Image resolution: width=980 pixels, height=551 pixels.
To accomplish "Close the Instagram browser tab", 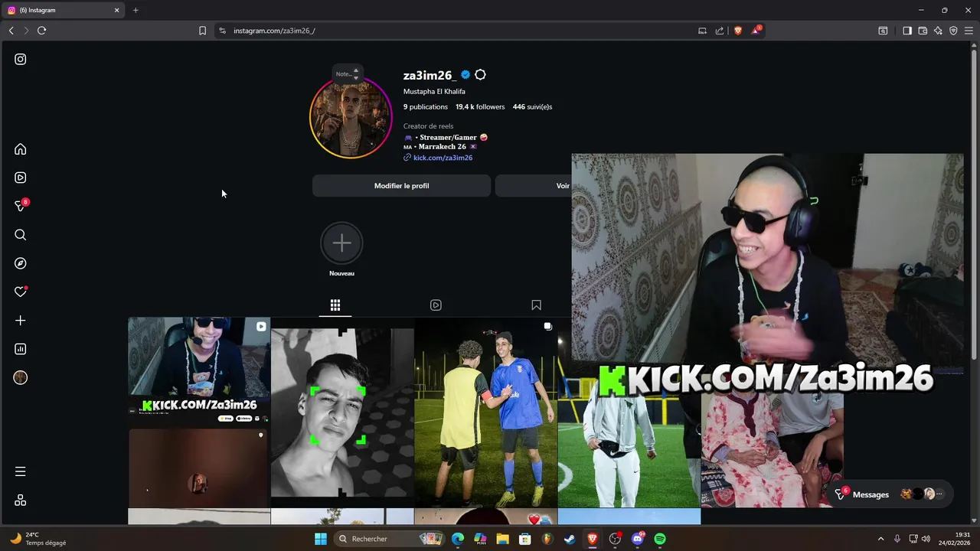I will pos(117,10).
